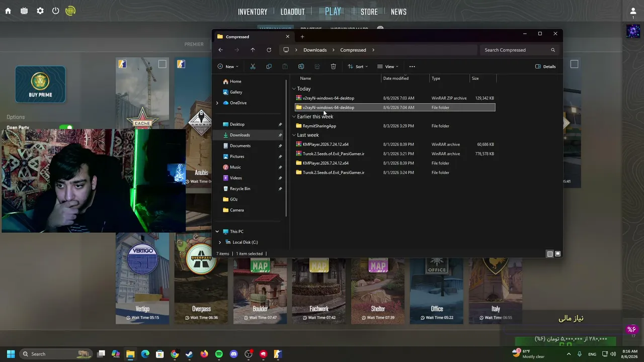Screen dimensions: 644x362
Task: Open Steam from the taskbar
Action: point(189,354)
